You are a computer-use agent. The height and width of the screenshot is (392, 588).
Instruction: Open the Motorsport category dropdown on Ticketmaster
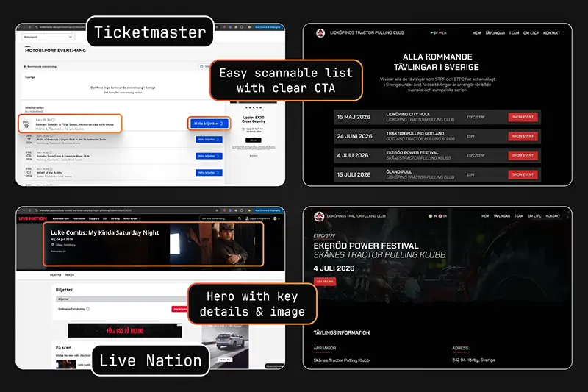[48, 37]
